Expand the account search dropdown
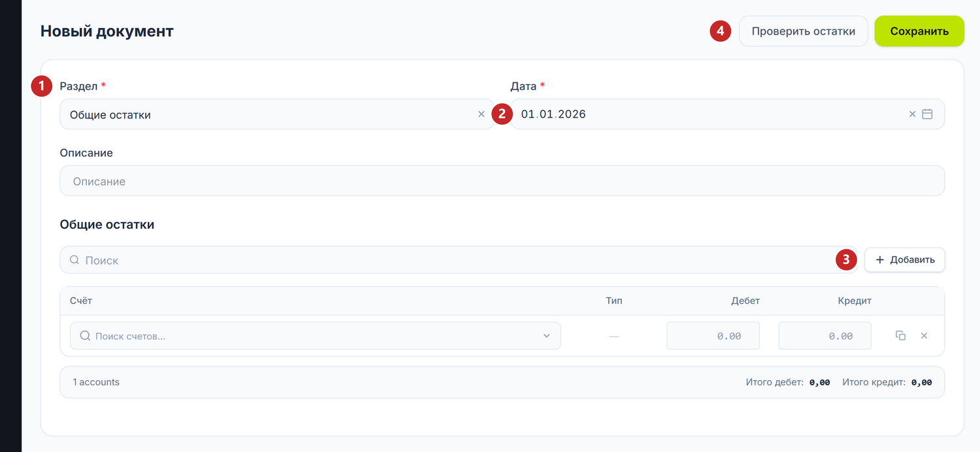Viewport: 980px width, 452px height. (547, 336)
